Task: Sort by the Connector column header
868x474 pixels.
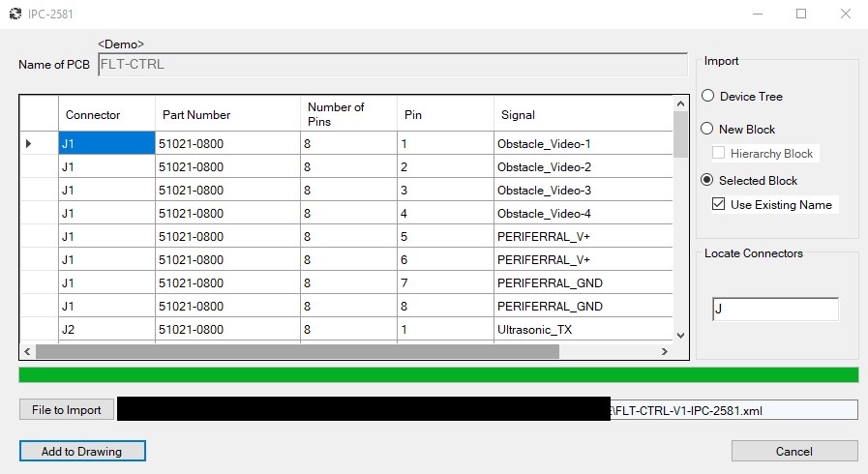Action: point(106,114)
